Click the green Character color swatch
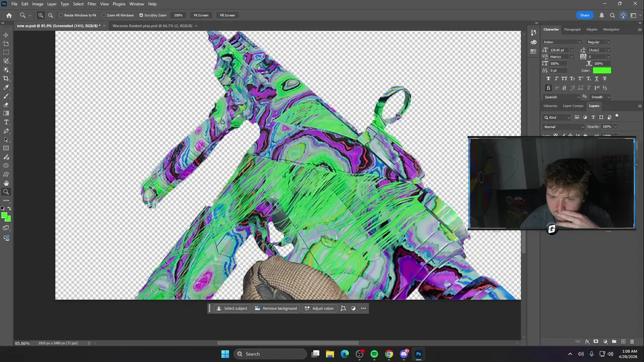644x362 pixels. [x=602, y=70]
